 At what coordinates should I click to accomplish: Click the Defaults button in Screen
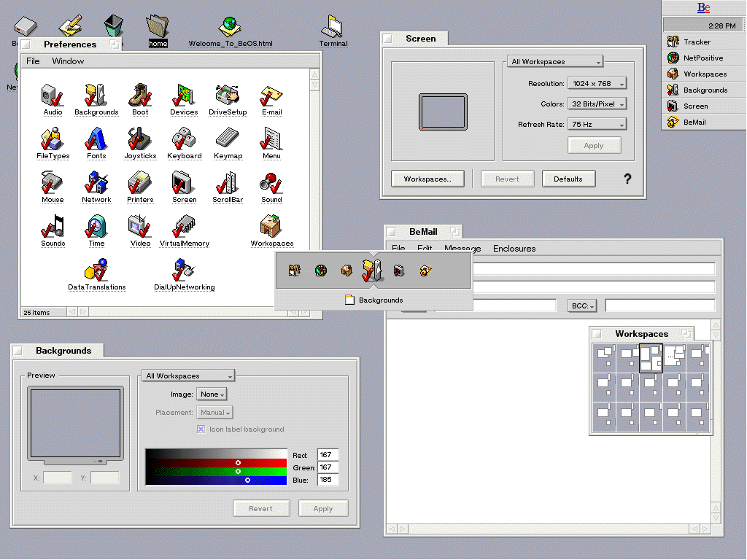[568, 179]
